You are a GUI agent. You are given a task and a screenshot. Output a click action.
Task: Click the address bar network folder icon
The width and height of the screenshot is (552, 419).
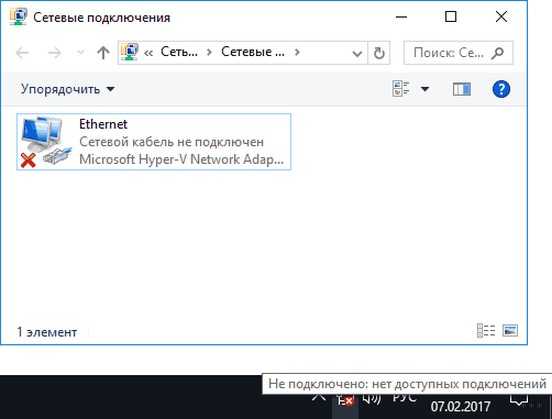(x=129, y=52)
